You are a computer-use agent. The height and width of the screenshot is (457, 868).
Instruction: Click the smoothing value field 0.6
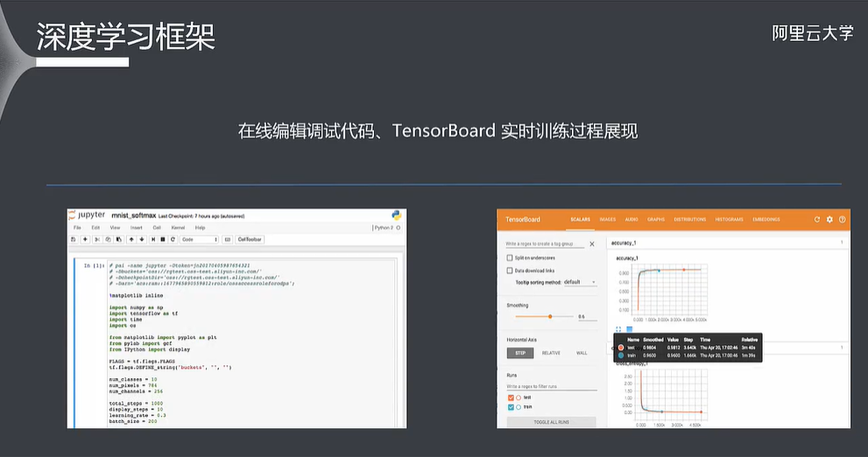click(587, 317)
